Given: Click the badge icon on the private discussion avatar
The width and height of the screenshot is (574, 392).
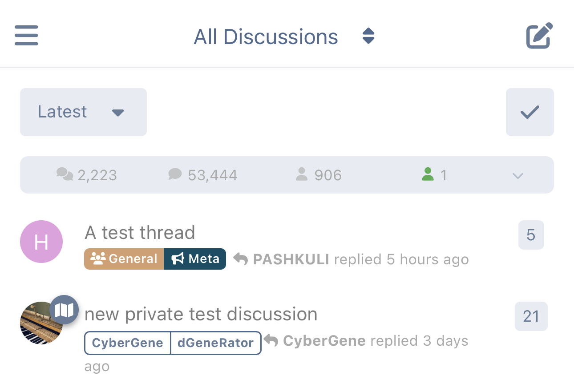Looking at the screenshot, I should click(65, 309).
